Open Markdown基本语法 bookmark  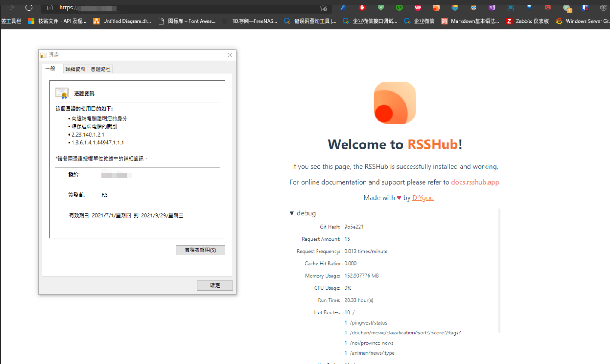pos(470,21)
